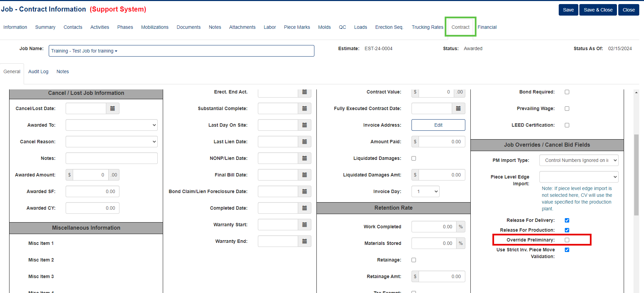
Task: Click the Save & Close button
Action: pos(598,10)
